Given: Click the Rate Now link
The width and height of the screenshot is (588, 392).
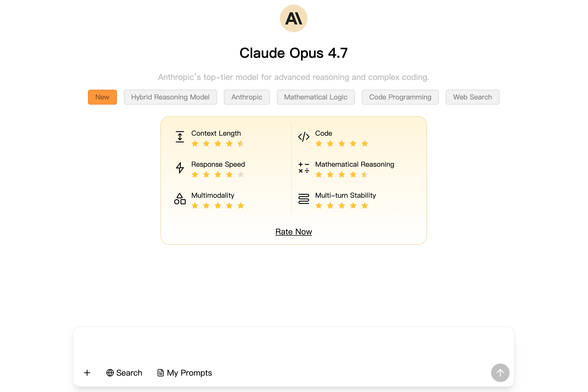Looking at the screenshot, I should [293, 232].
